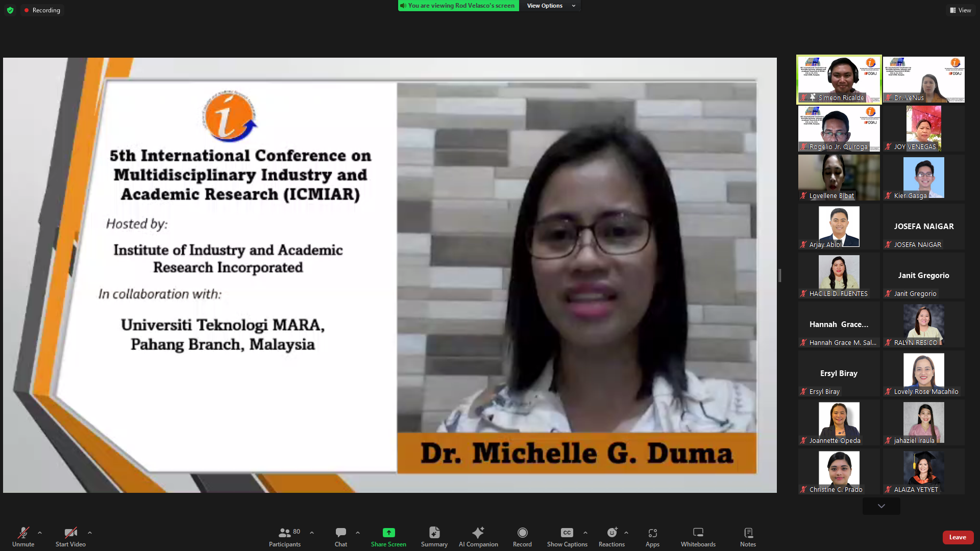Open View Options dropdown
Screen dimensions: 980x551
coord(550,6)
